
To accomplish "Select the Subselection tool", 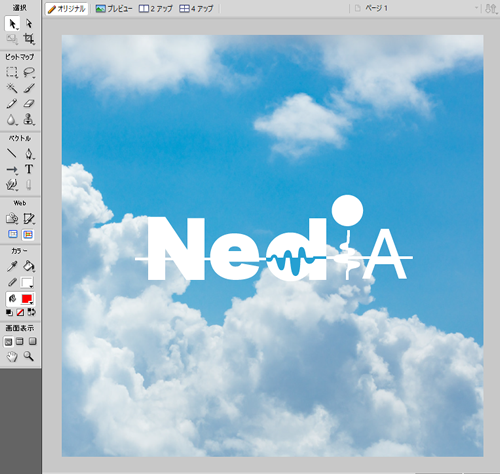I will coord(29,24).
